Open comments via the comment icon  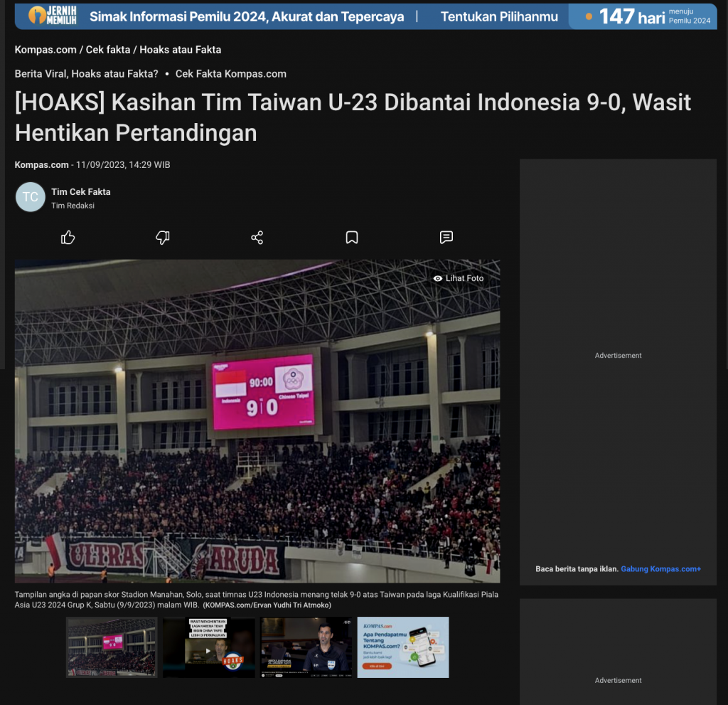[446, 238]
